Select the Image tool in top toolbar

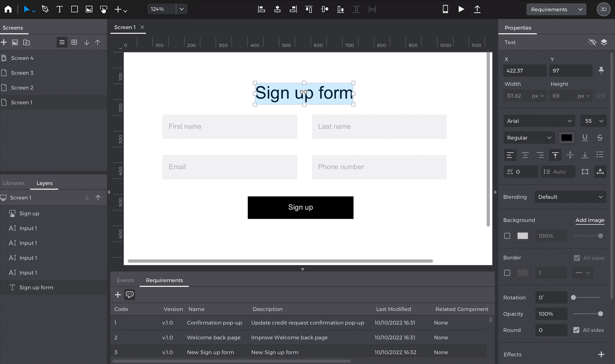pos(89,9)
